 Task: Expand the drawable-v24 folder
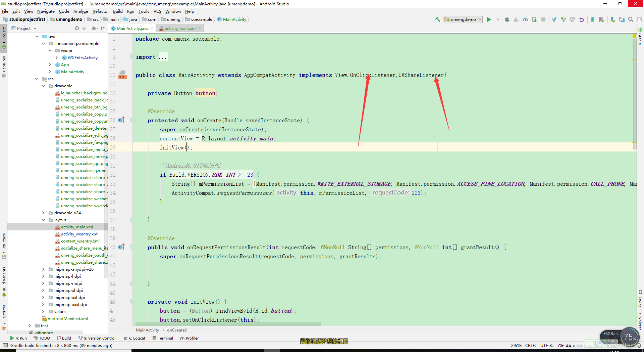pos(43,213)
